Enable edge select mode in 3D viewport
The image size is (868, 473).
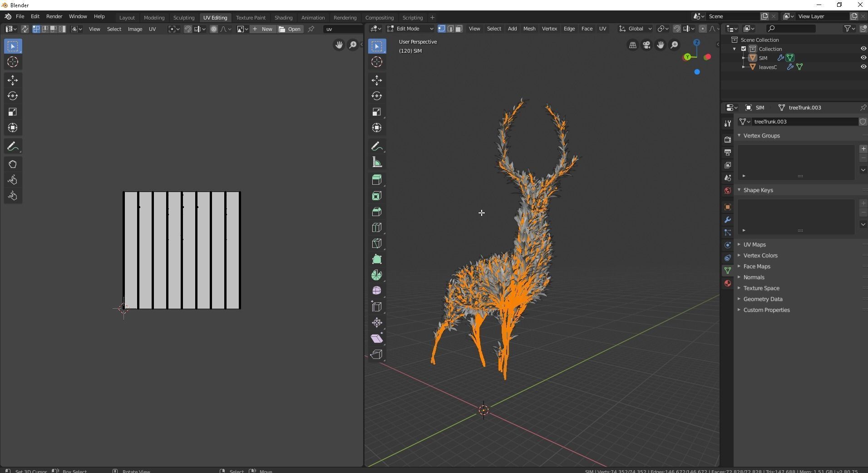[450, 29]
